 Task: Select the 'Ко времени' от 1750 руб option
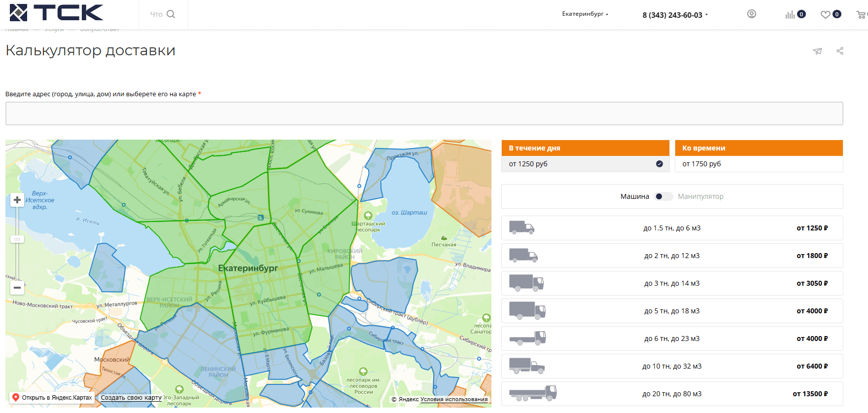[759, 164]
